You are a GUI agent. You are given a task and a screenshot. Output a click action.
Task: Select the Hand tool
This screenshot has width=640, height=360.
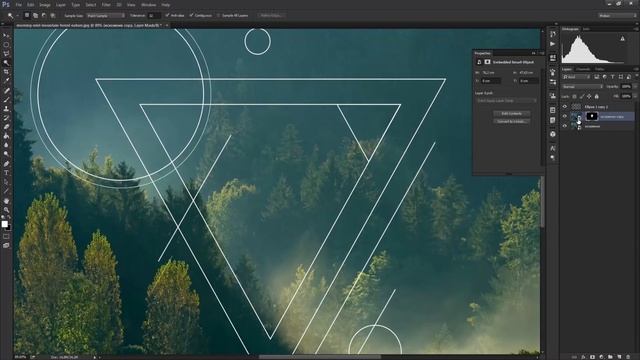[6, 201]
